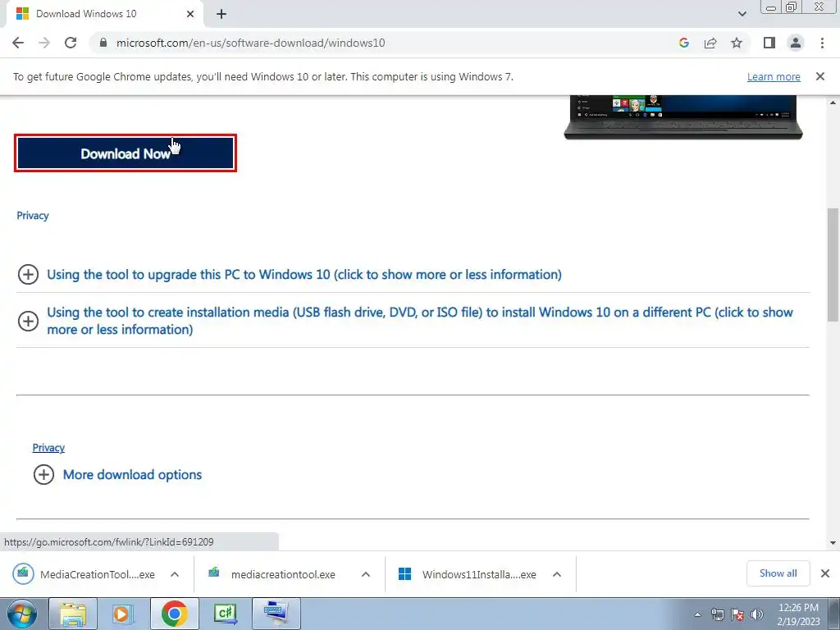Open a new browser tab
Viewport: 840px width, 630px height.
[x=221, y=14]
